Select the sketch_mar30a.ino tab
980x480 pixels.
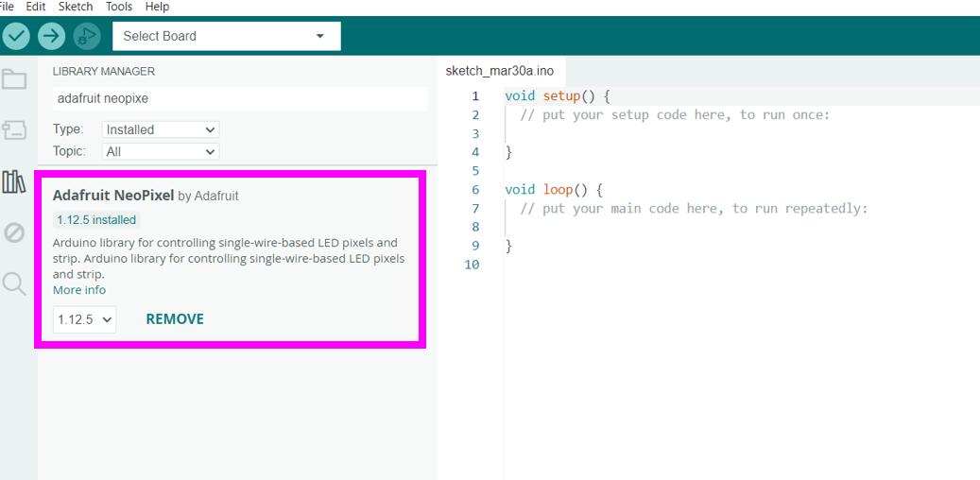pos(499,71)
